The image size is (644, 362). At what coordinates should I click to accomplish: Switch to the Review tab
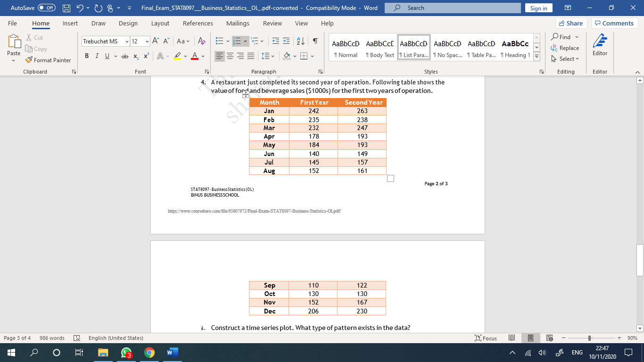click(x=272, y=23)
